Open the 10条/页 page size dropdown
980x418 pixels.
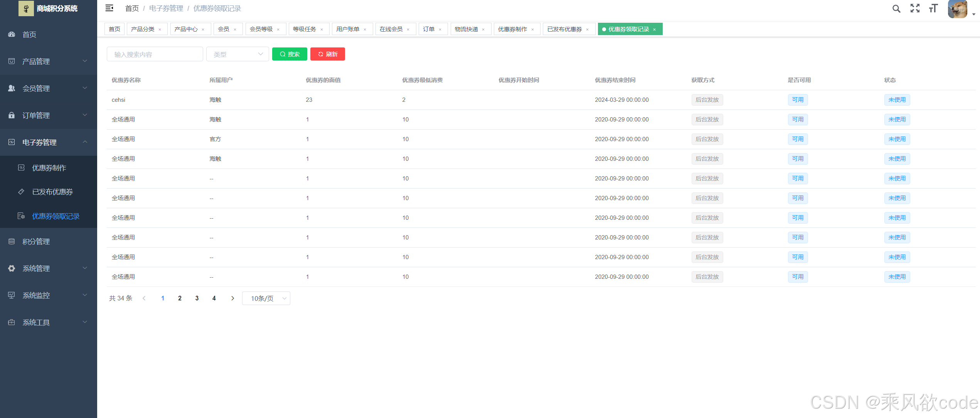(x=266, y=298)
